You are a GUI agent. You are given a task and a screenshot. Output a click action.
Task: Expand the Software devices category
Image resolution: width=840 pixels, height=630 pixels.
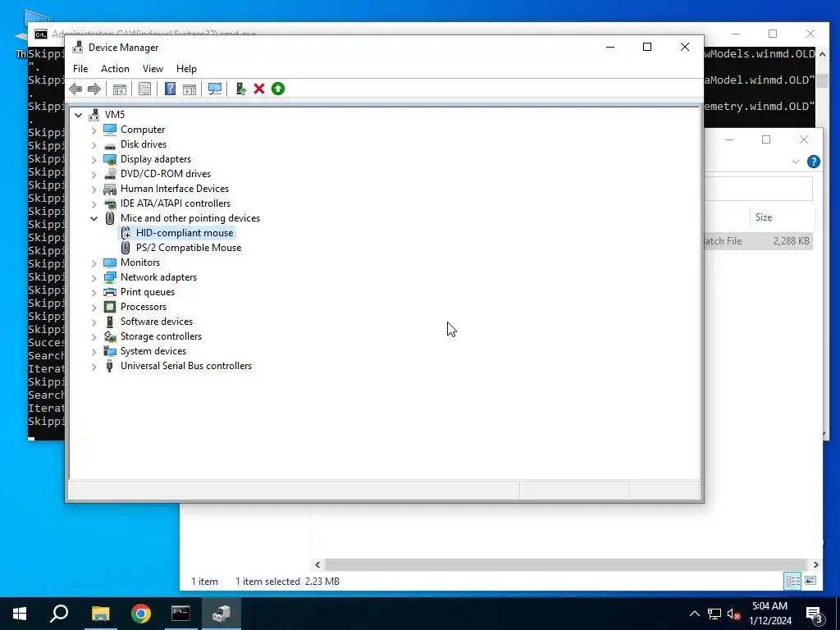94,322
